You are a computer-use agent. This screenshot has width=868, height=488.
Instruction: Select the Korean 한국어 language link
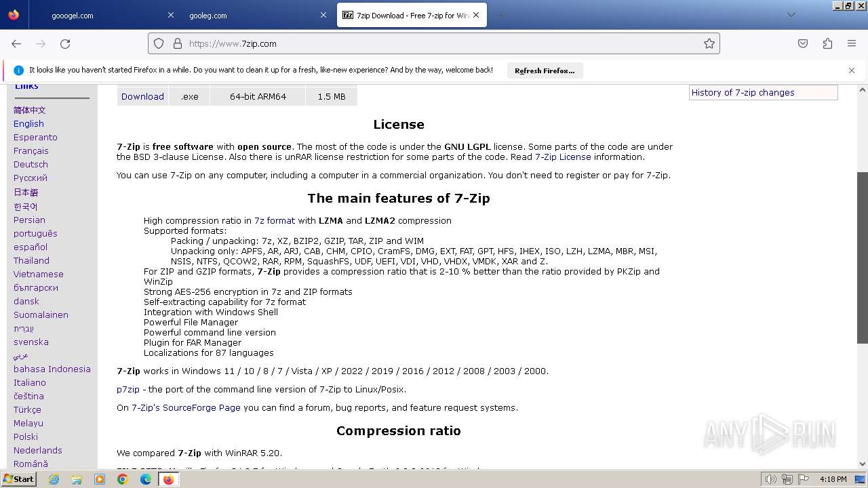[x=26, y=206]
